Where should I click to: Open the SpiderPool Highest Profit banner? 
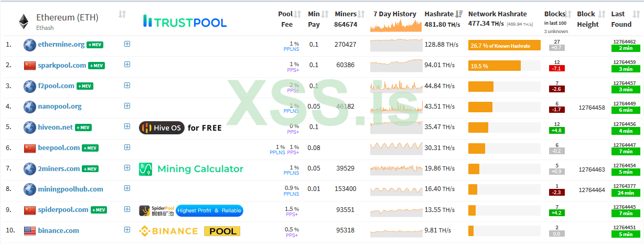click(x=191, y=210)
